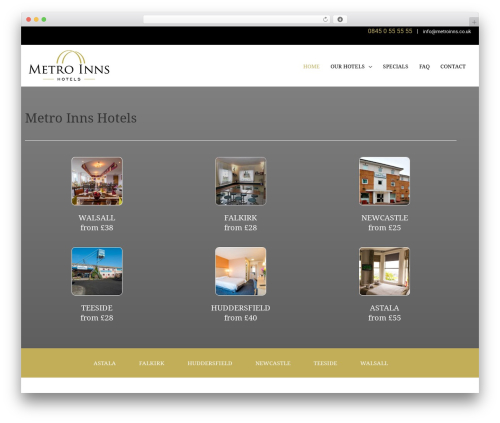Select the Huddersfield hotel thumbnail
The image size is (500, 423).
(x=241, y=271)
